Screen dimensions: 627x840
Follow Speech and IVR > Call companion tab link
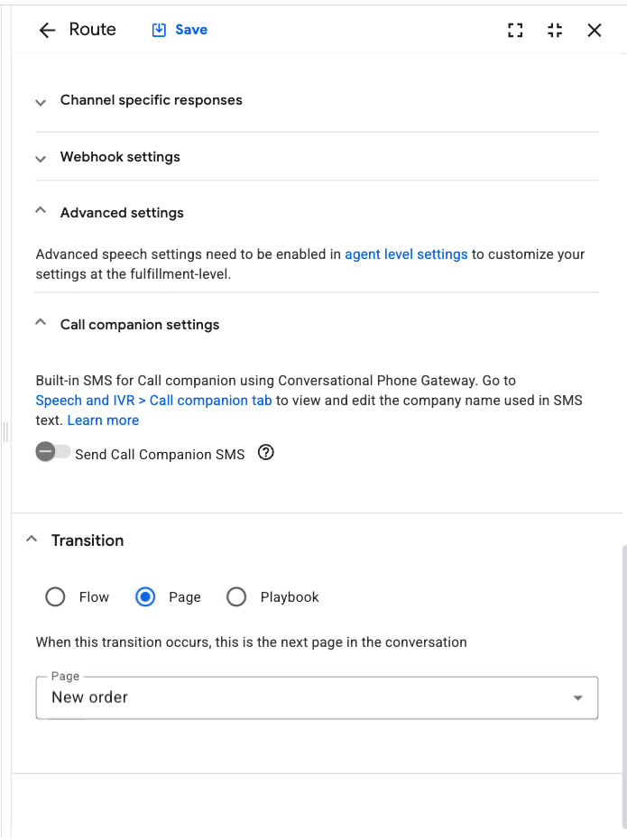[x=153, y=401]
